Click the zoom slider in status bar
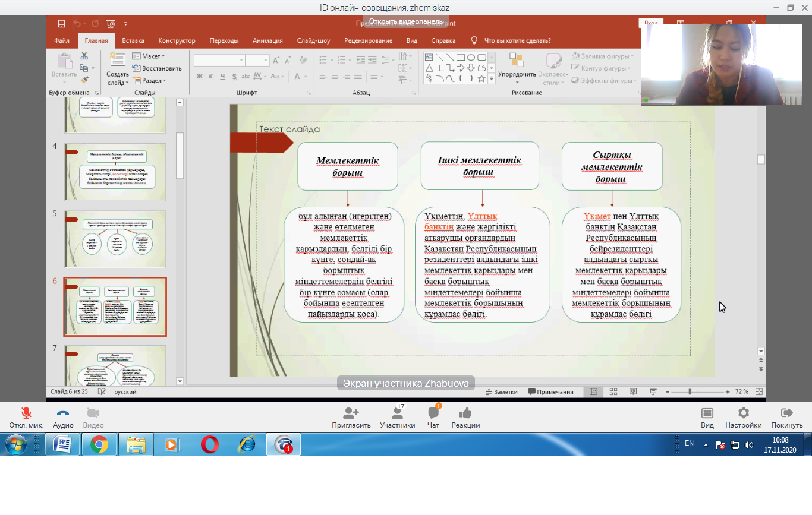The image size is (812, 515). point(690,392)
